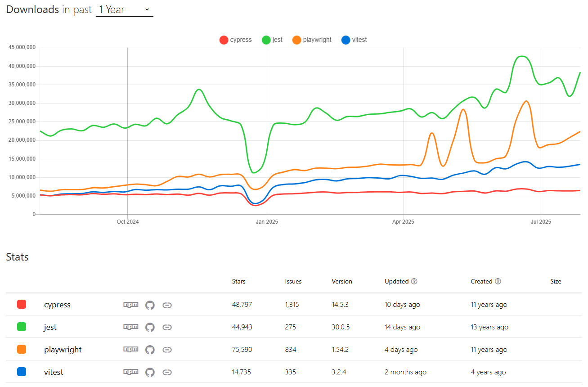Open the npm link icon for jest
Image resolution: width=588 pixels, height=387 pixels.
pyautogui.click(x=131, y=327)
